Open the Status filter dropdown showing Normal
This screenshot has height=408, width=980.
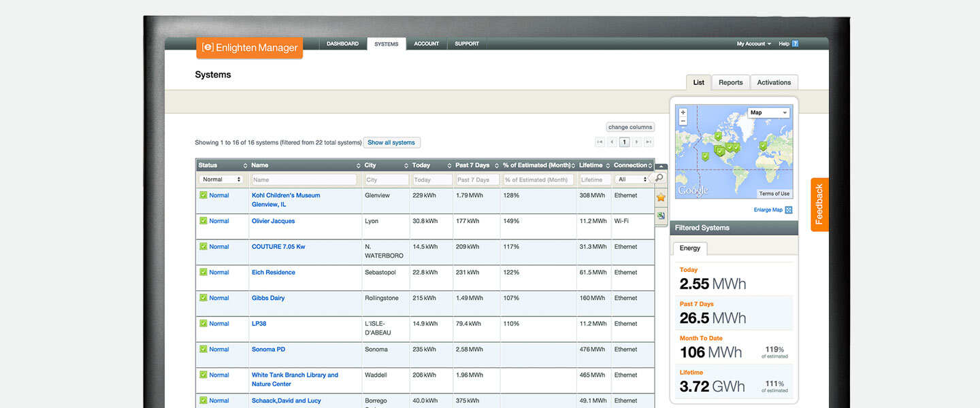tap(221, 179)
